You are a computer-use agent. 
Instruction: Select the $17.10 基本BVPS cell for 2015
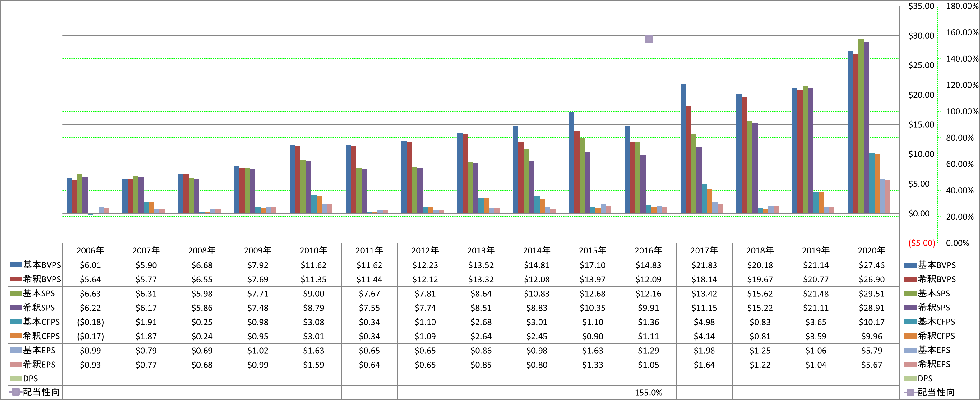[x=593, y=265]
